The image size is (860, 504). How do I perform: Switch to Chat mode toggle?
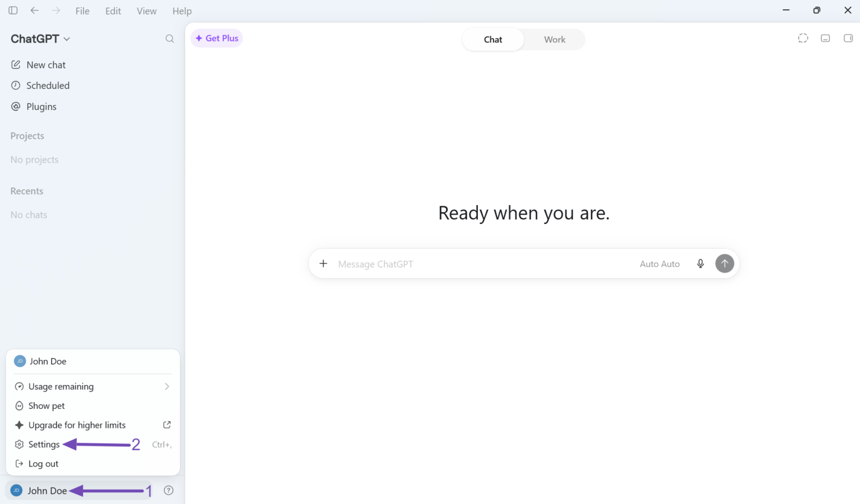493,39
